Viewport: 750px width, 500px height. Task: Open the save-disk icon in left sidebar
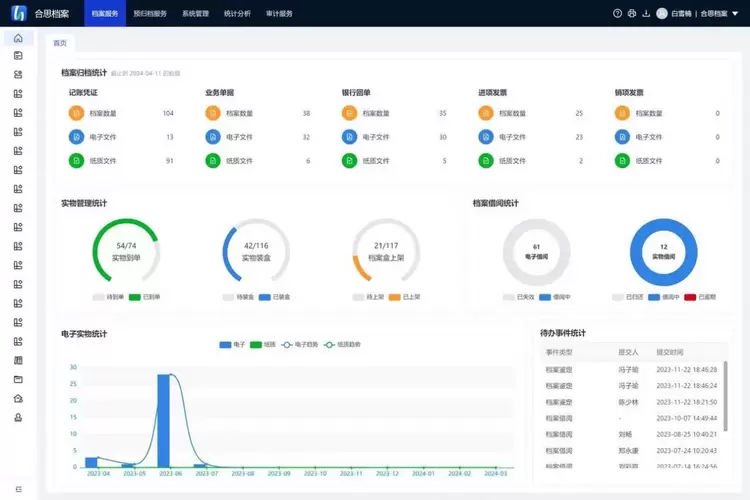(x=18, y=56)
